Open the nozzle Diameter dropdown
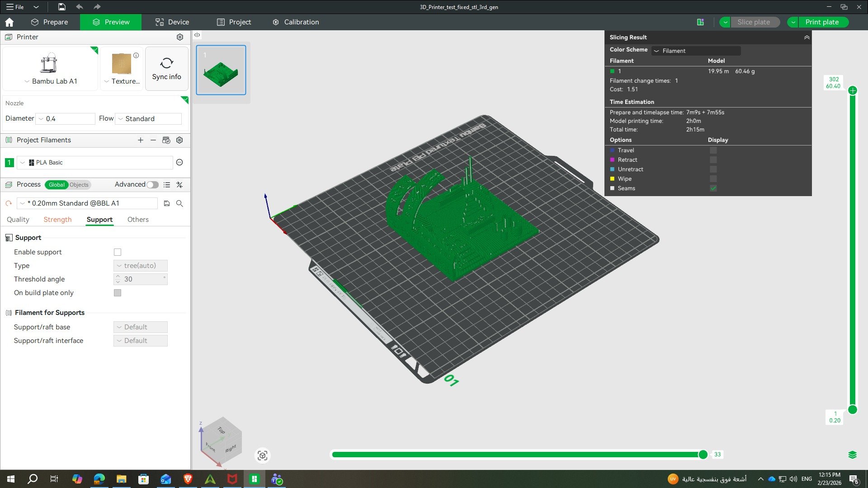The image size is (868, 488). 65,119
